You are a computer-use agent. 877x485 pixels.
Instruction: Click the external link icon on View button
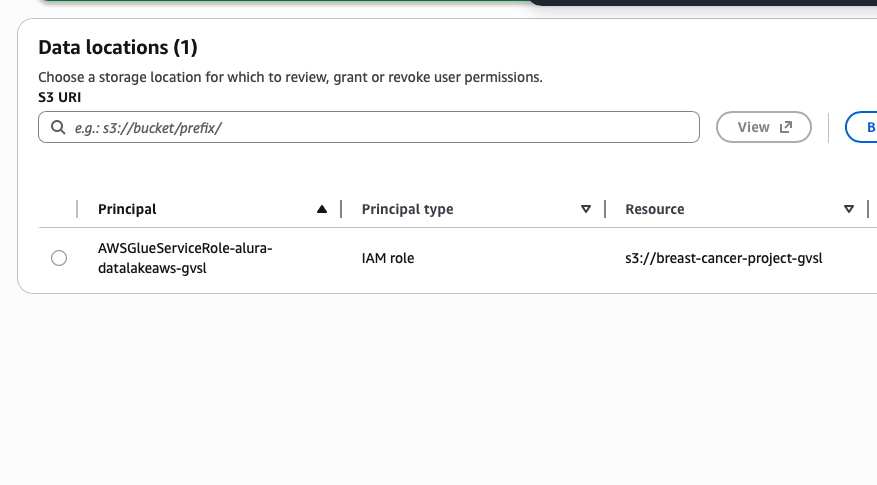(x=786, y=127)
